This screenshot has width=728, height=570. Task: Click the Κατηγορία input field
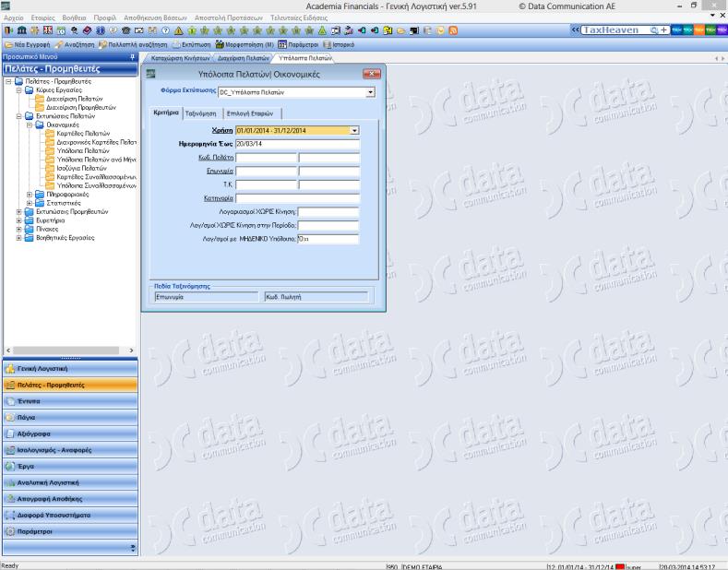297,198
